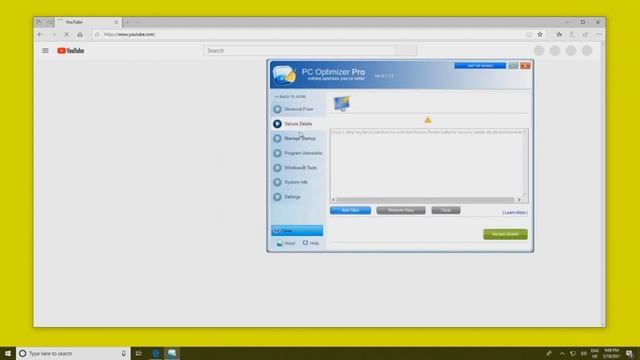Click the PC Optimizer Pro logo icon

pyautogui.click(x=284, y=75)
